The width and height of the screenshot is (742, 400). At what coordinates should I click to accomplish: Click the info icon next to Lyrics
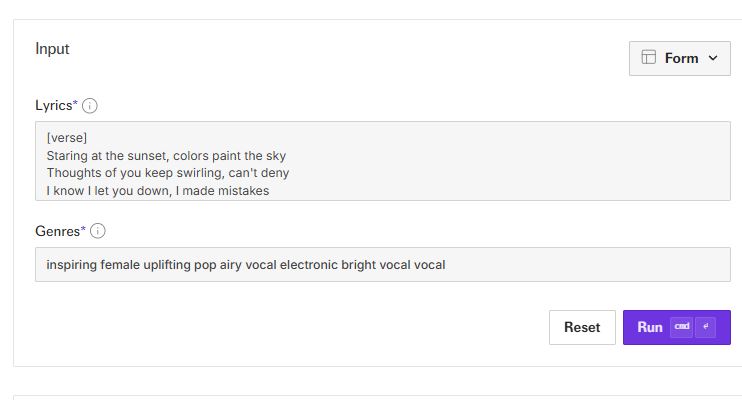click(89, 106)
